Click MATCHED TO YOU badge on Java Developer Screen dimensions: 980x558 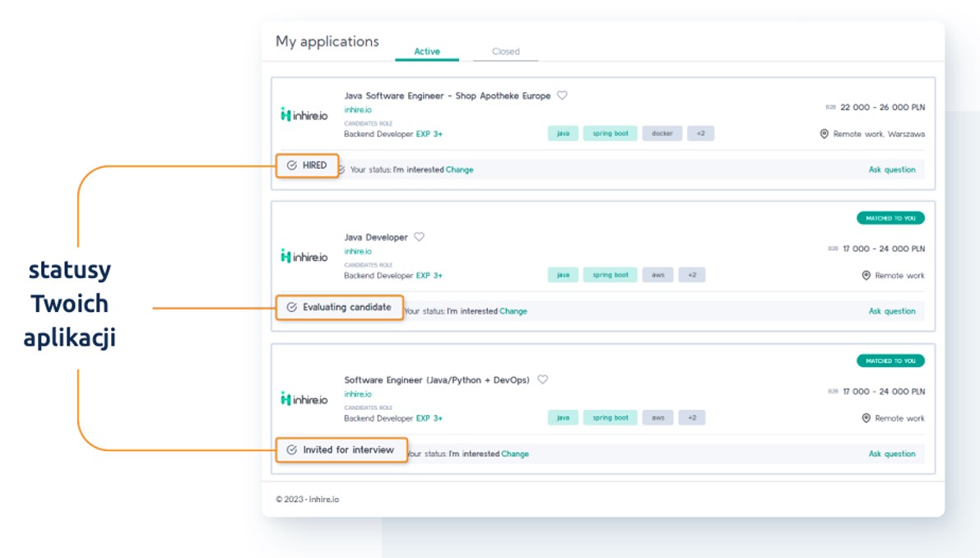[x=890, y=218]
